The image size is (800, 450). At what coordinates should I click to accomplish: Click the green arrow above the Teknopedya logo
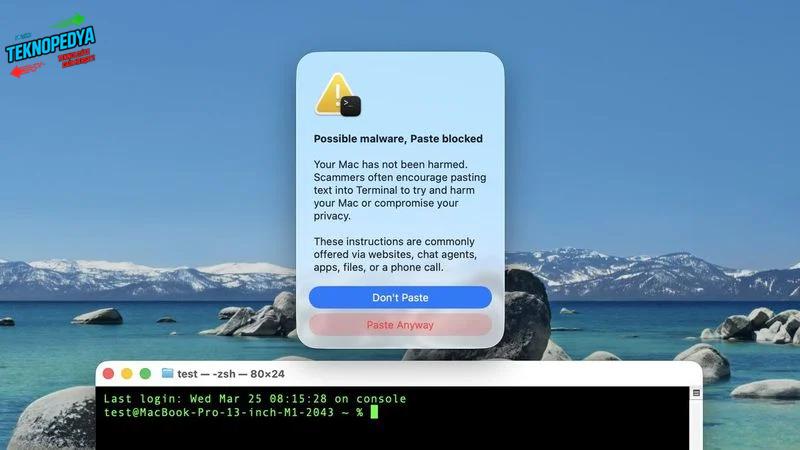pos(68,21)
